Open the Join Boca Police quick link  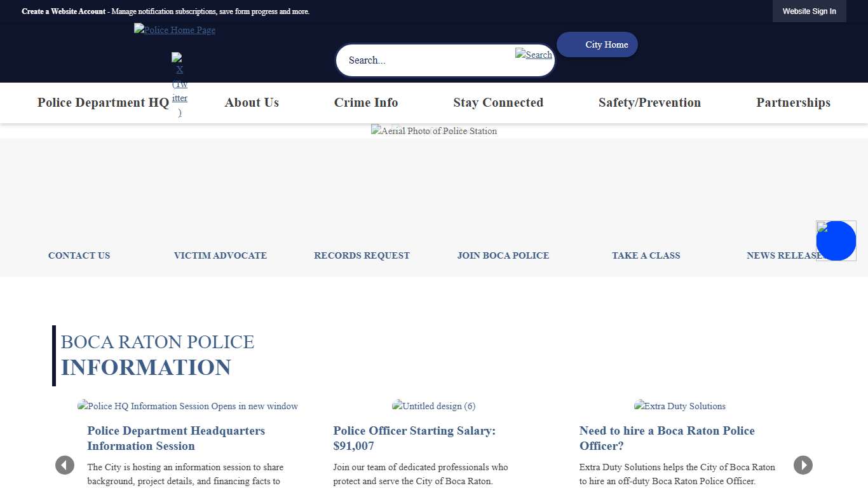pos(503,255)
